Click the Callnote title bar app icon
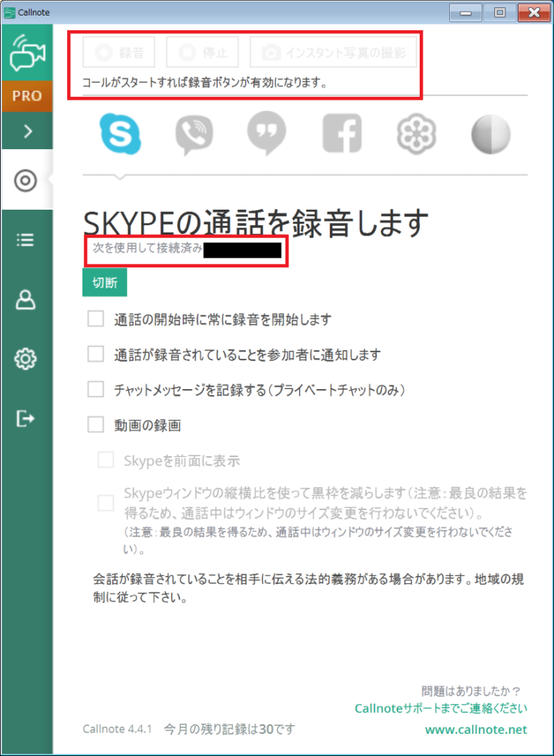 9,13
